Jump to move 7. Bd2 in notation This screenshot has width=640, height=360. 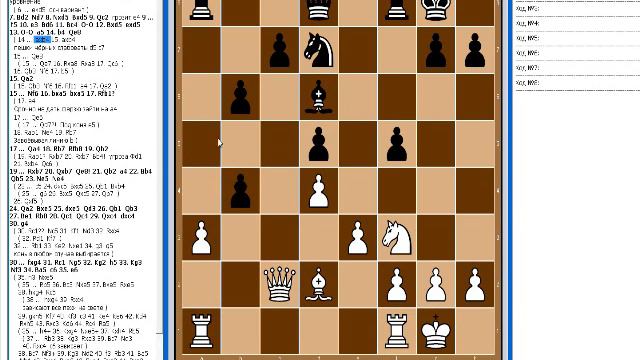click(19, 17)
